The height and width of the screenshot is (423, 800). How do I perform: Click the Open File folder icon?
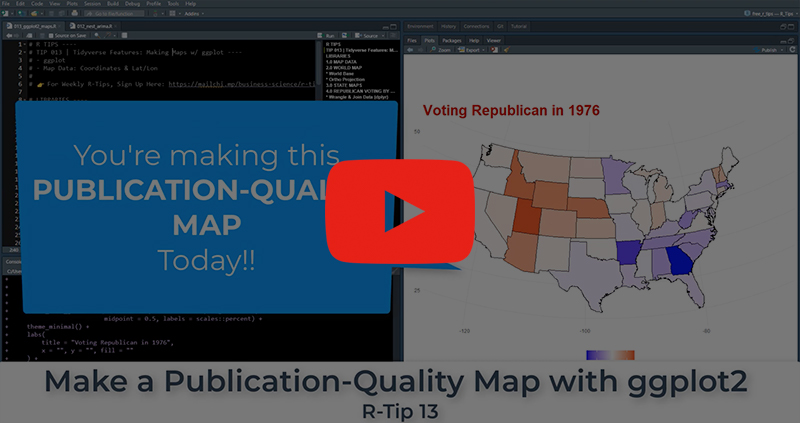(x=34, y=13)
